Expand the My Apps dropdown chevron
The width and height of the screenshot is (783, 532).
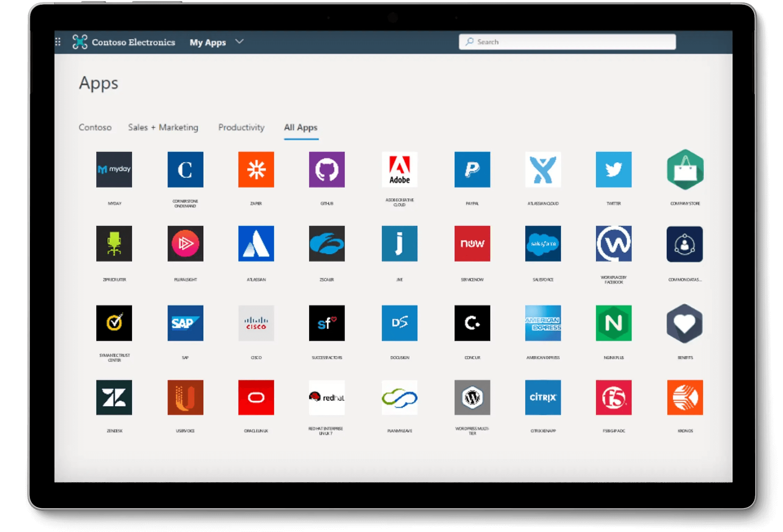point(239,41)
